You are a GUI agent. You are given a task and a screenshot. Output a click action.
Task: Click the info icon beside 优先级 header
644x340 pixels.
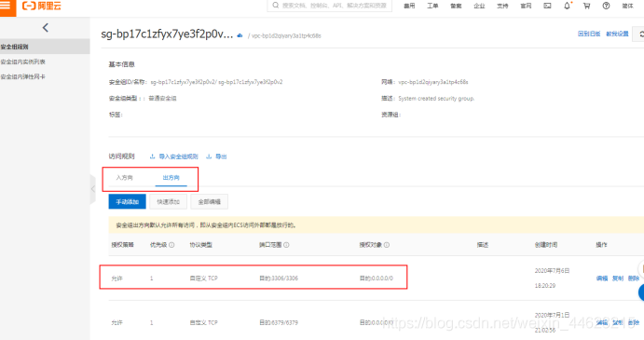coord(171,245)
